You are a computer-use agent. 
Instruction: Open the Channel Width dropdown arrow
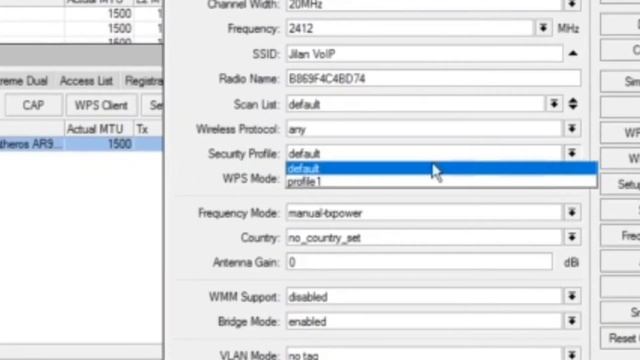coord(572,4)
